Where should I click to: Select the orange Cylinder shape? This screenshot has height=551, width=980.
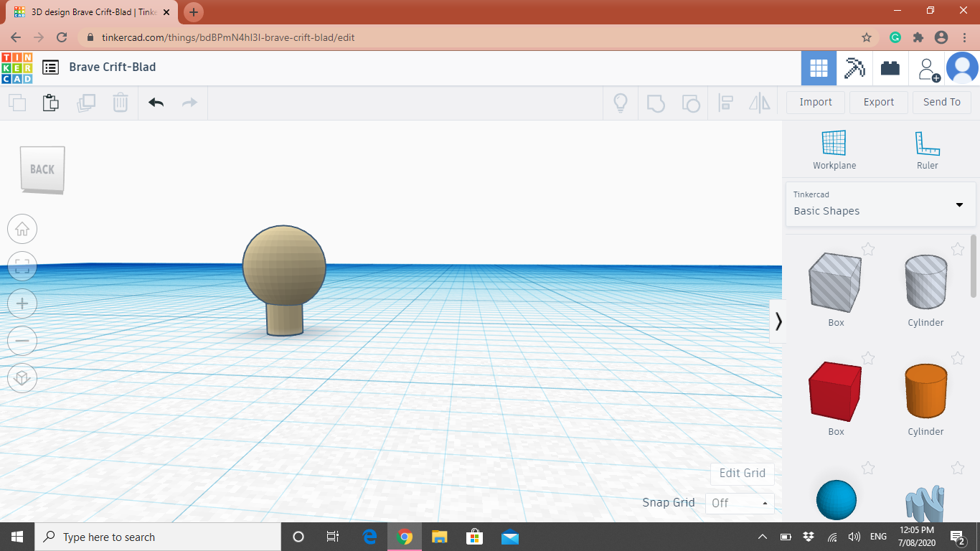(x=925, y=391)
